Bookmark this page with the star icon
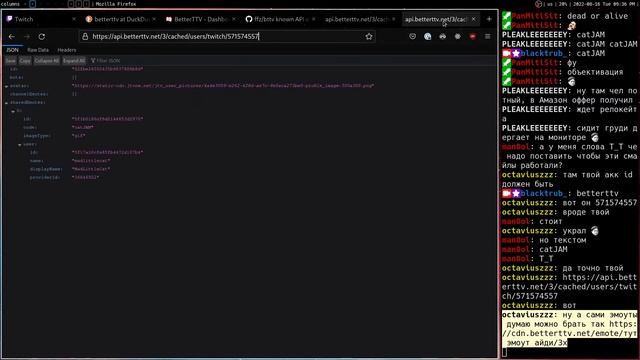 pyautogui.click(x=369, y=37)
